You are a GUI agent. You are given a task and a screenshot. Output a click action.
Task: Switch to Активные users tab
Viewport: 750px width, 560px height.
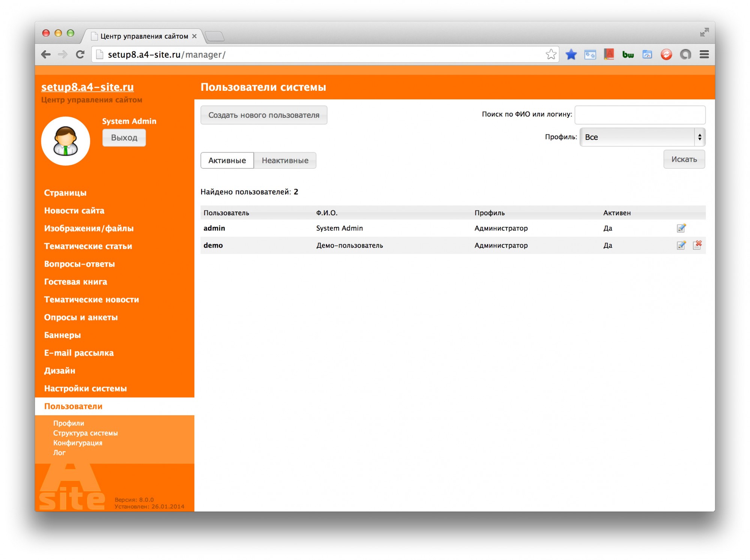(227, 161)
